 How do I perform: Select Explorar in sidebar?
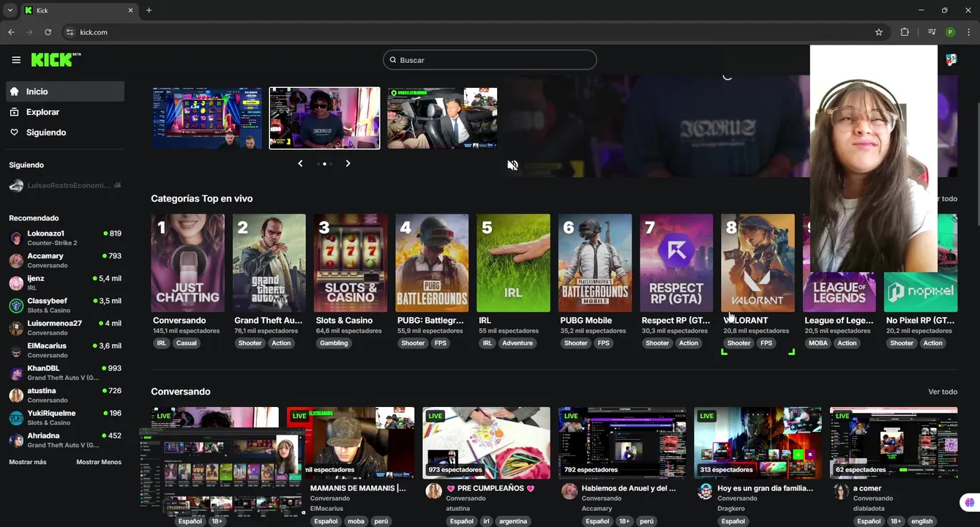point(66,112)
